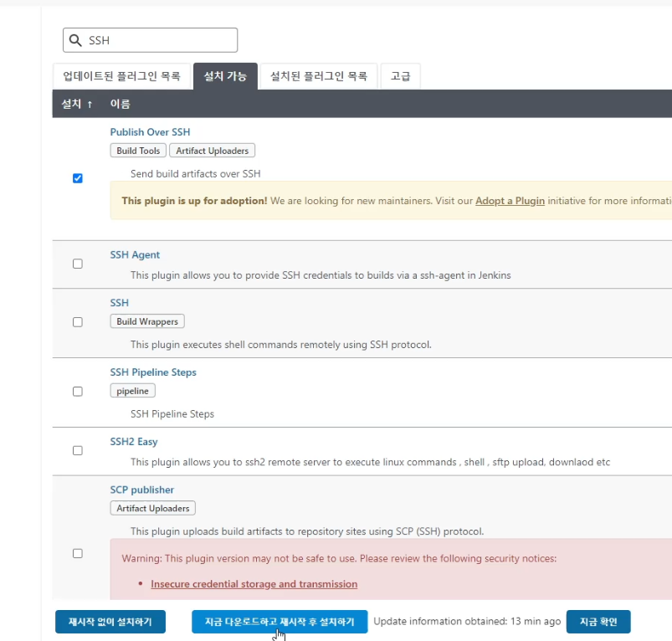Filter by the pipeline tag label

pos(132,391)
